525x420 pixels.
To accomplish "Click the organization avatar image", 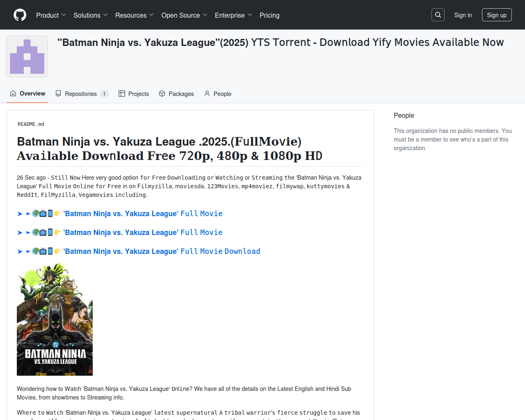I will pos(27,57).
